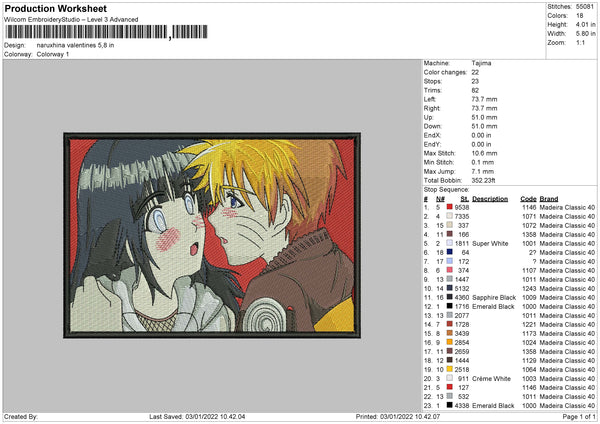Screen dimensions: 600x424
Task: Click the Crème White color swatch
Action: pos(450,378)
